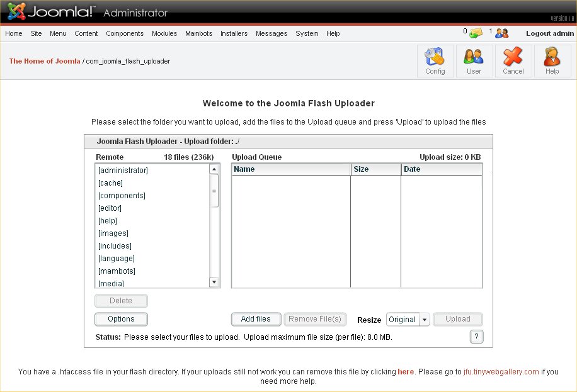
Task: Sort upload queue by Size column
Action: pyautogui.click(x=375, y=169)
